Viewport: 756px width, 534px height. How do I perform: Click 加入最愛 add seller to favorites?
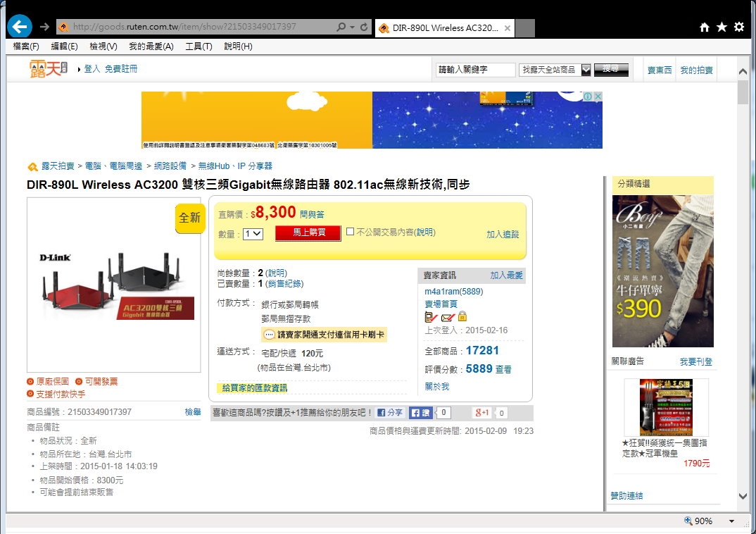point(506,275)
